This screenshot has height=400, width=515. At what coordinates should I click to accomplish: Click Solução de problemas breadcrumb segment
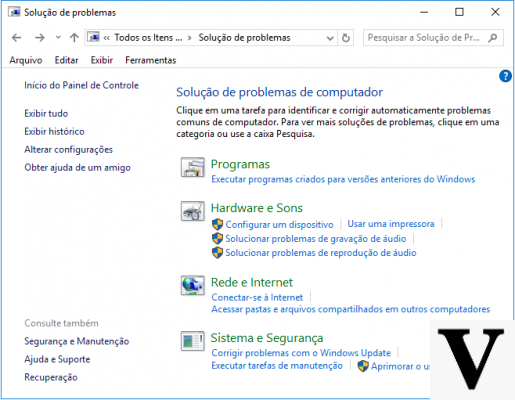[244, 38]
